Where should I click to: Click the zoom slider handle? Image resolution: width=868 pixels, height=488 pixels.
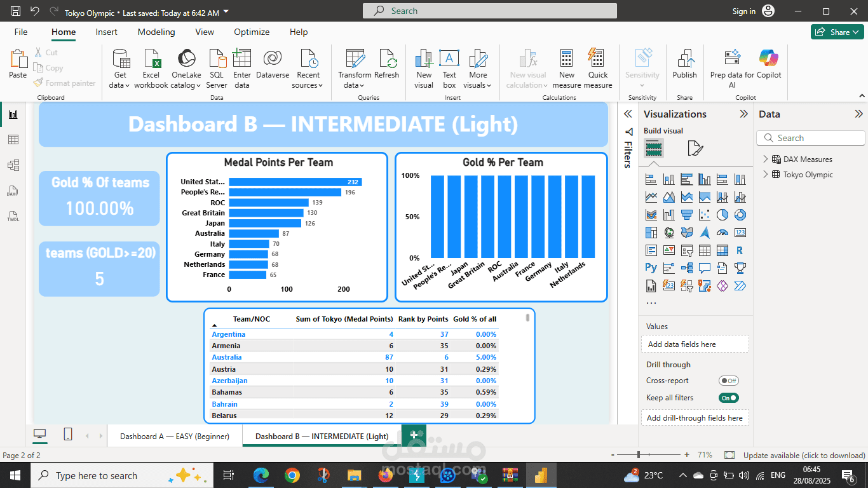click(638, 455)
